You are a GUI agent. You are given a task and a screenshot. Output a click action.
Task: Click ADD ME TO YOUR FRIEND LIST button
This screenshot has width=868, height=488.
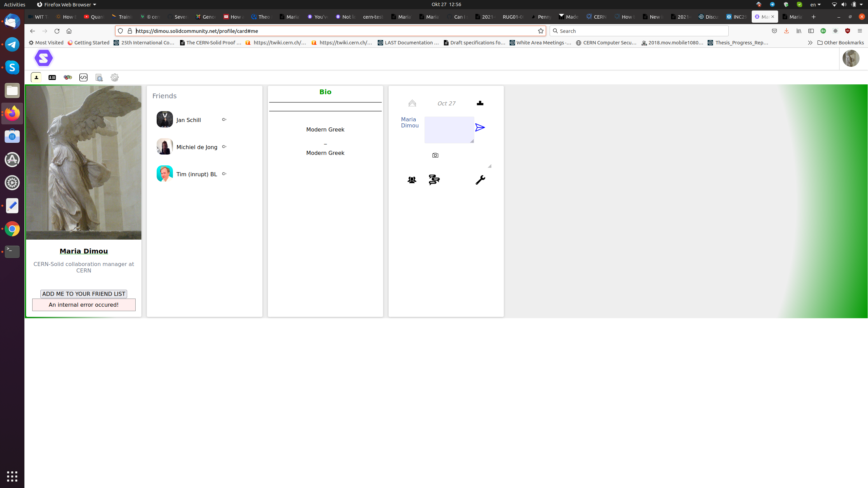click(x=84, y=294)
